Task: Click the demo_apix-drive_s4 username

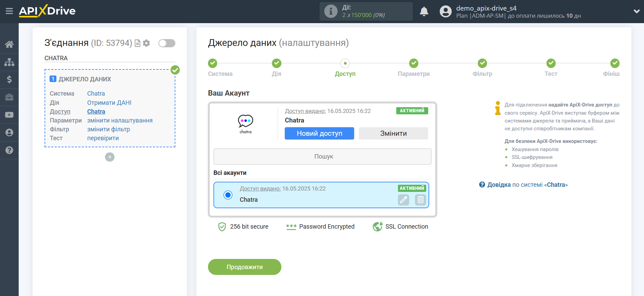Action: click(486, 8)
